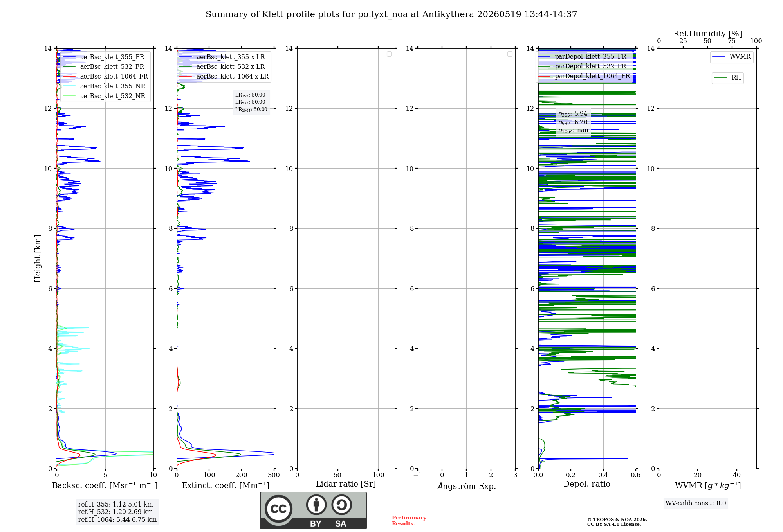783x532 pixels.
Task: Click the LR1064: 50.00 value
Action: 251,110
